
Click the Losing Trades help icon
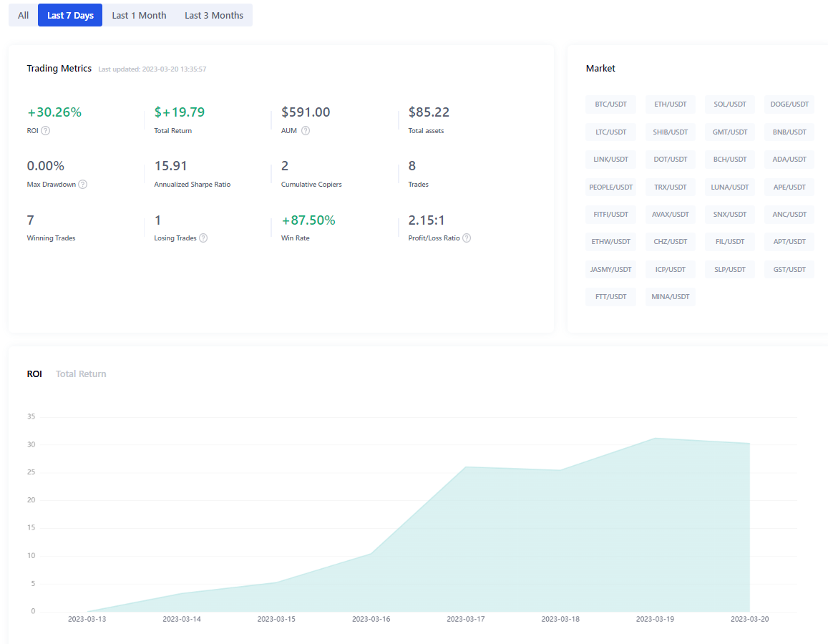[203, 238]
